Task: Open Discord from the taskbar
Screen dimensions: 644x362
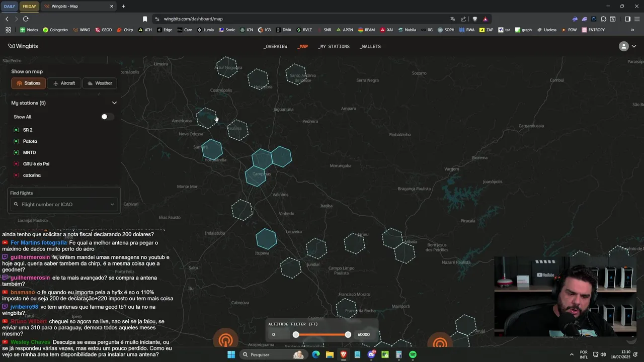Action: click(x=371, y=354)
